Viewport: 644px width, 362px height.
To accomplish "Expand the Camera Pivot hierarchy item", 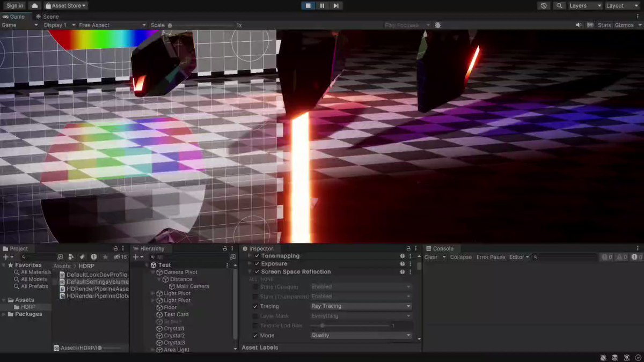I will (153, 272).
